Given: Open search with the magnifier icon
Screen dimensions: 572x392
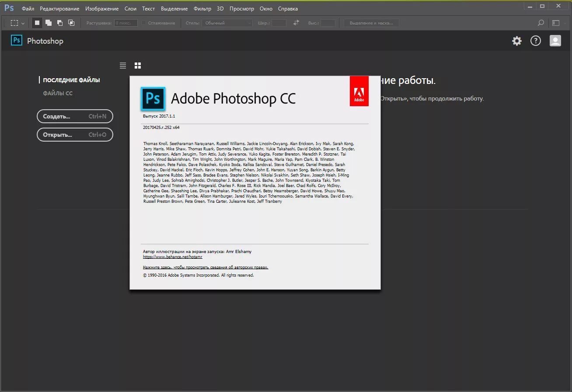Looking at the screenshot, I should point(541,23).
